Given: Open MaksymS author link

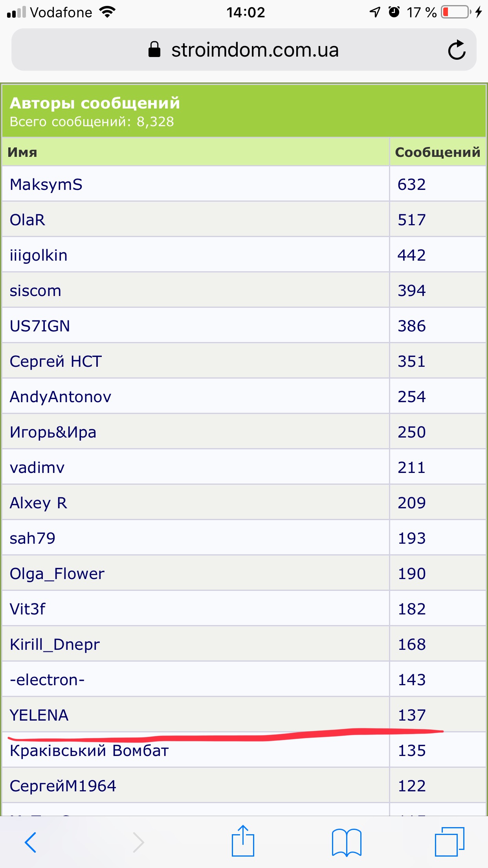Looking at the screenshot, I should tap(46, 184).
